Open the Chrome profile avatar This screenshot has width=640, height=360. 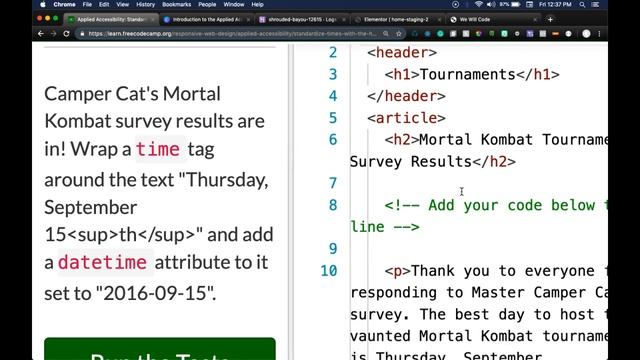coord(586,34)
